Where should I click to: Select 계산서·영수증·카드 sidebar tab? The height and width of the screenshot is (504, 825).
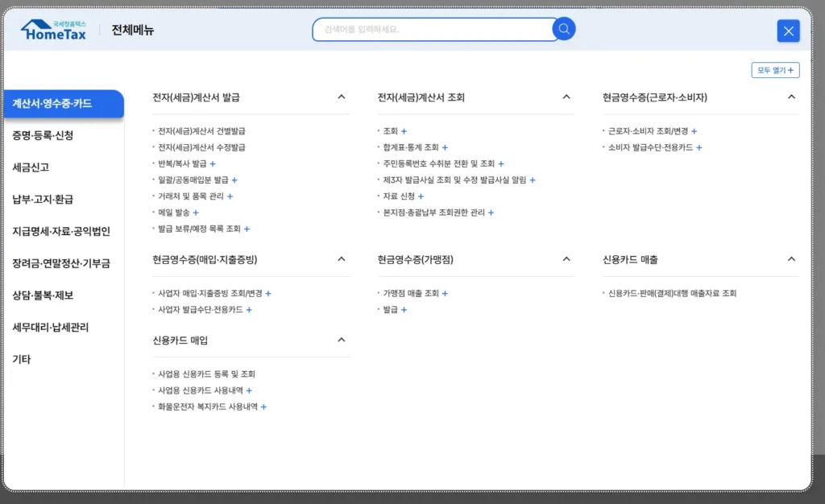[63, 104]
